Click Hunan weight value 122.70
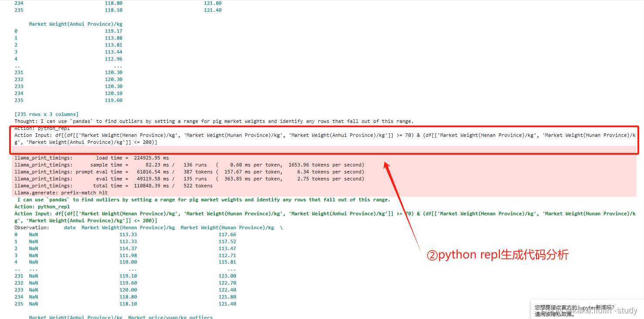The width and height of the screenshot is (644, 319). (x=227, y=283)
